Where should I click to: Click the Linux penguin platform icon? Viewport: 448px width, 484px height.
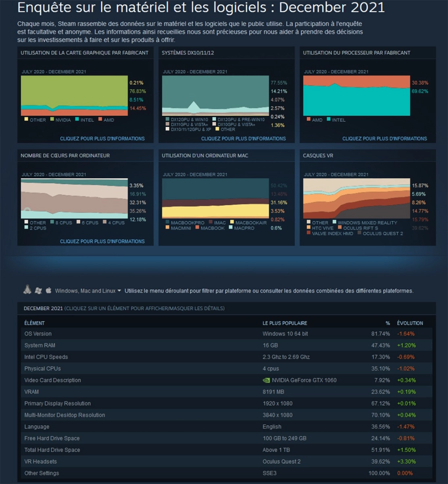27,290
